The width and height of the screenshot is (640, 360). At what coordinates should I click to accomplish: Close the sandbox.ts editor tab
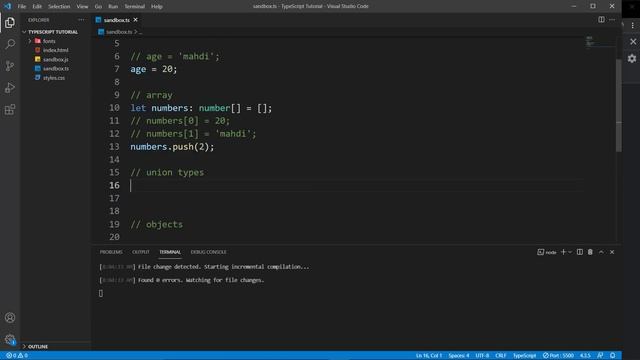(x=136, y=20)
